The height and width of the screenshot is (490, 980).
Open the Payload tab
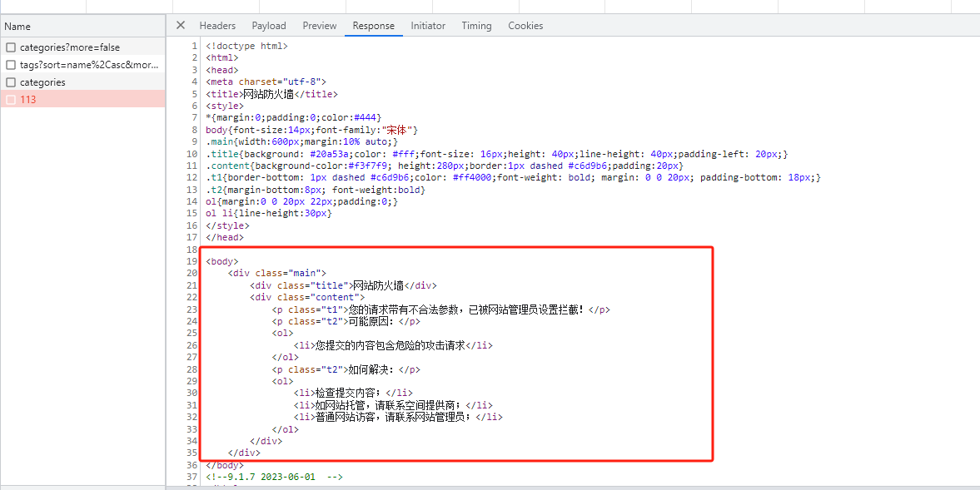pos(269,26)
